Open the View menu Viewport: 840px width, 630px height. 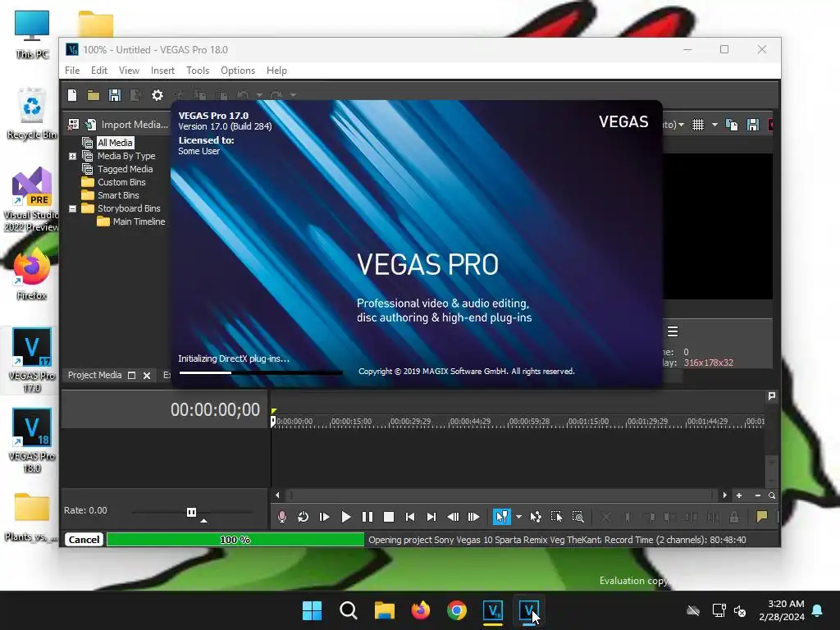click(x=129, y=71)
